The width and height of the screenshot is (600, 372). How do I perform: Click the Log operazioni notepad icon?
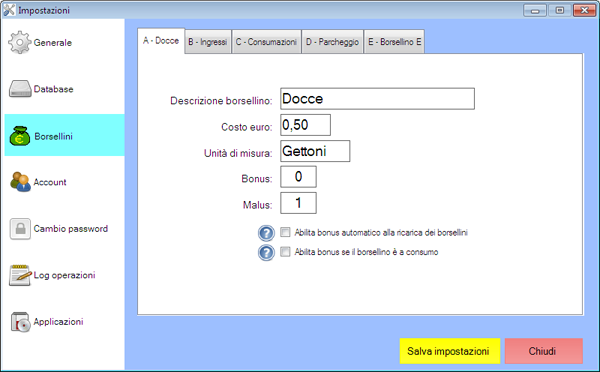(x=20, y=275)
